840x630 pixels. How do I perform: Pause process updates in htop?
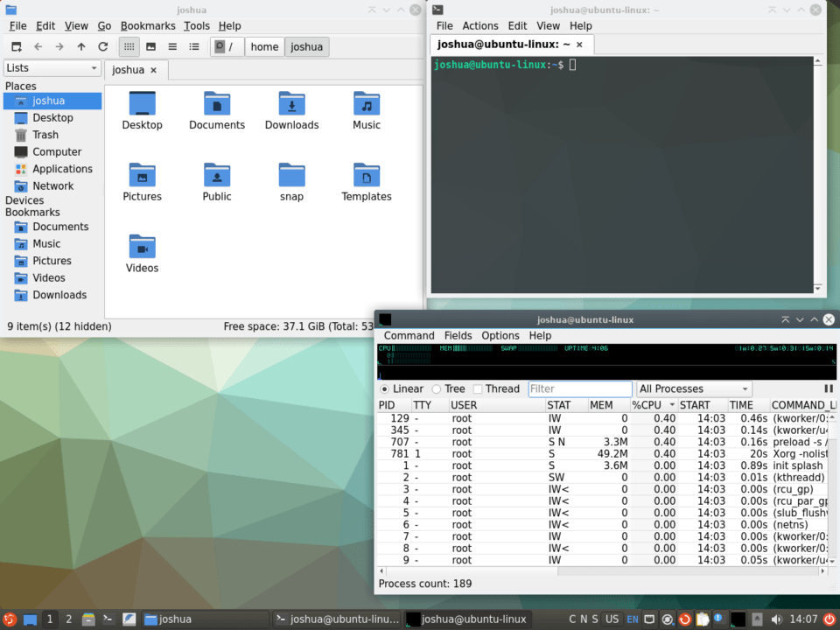click(x=829, y=388)
